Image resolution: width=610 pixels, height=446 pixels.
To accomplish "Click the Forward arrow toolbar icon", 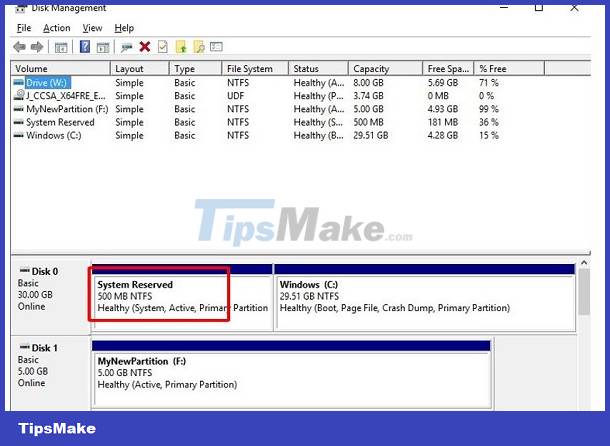I will (37, 47).
